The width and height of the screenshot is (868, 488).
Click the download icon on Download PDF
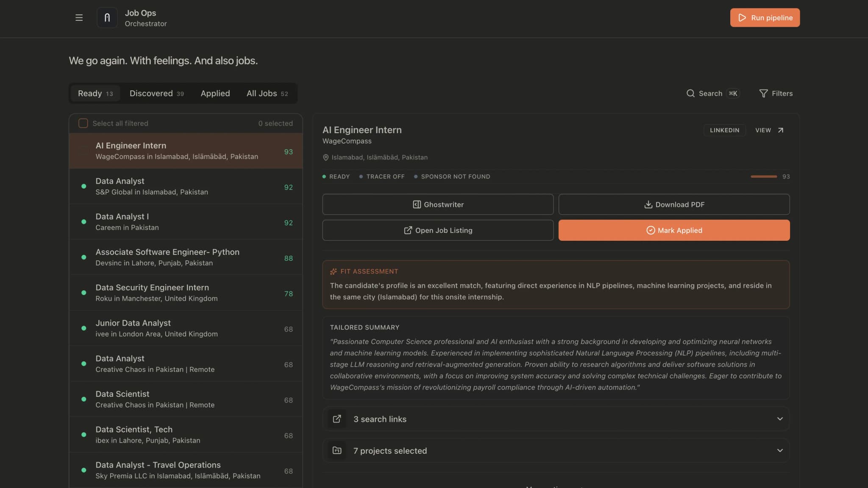coord(648,204)
